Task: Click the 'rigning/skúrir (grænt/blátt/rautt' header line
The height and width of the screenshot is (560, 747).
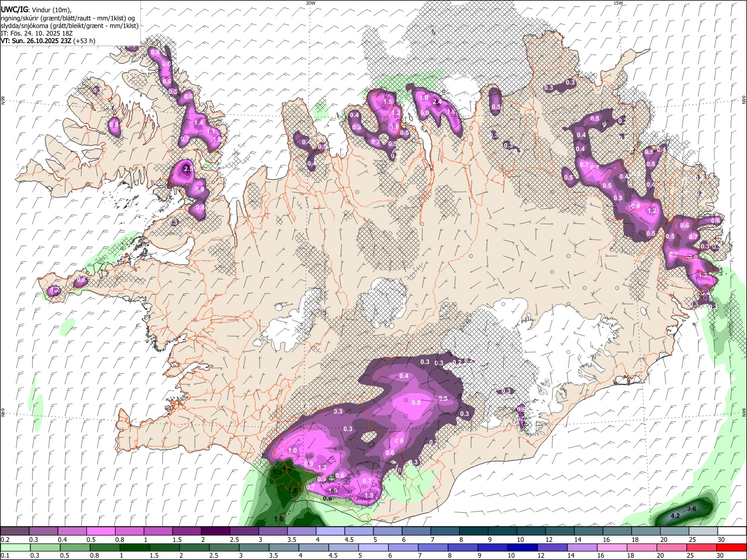Action: click(x=68, y=18)
